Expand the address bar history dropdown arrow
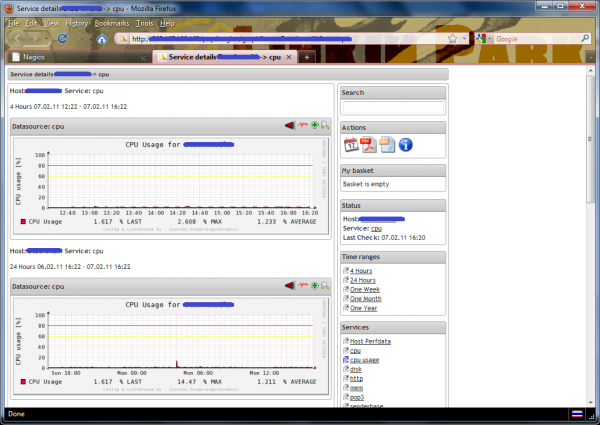 465,39
